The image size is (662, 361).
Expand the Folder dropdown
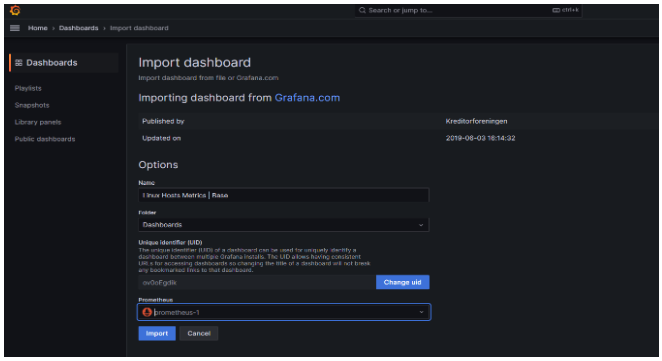pos(284,225)
